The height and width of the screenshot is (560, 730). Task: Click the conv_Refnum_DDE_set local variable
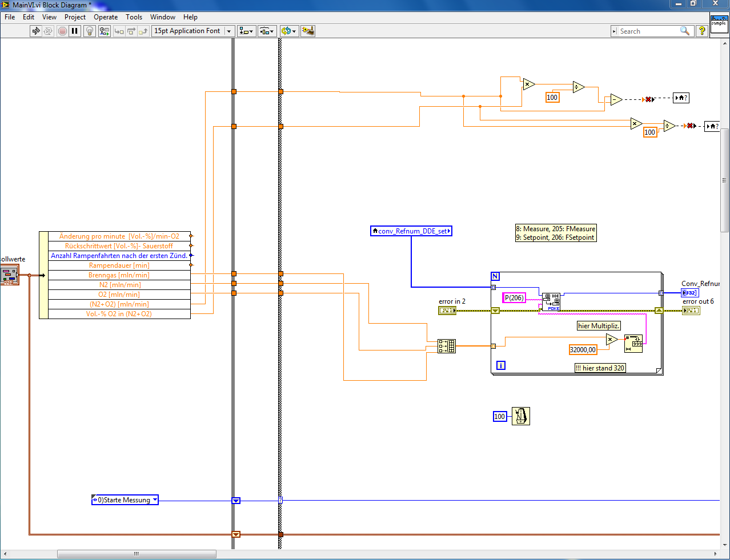pos(411,231)
